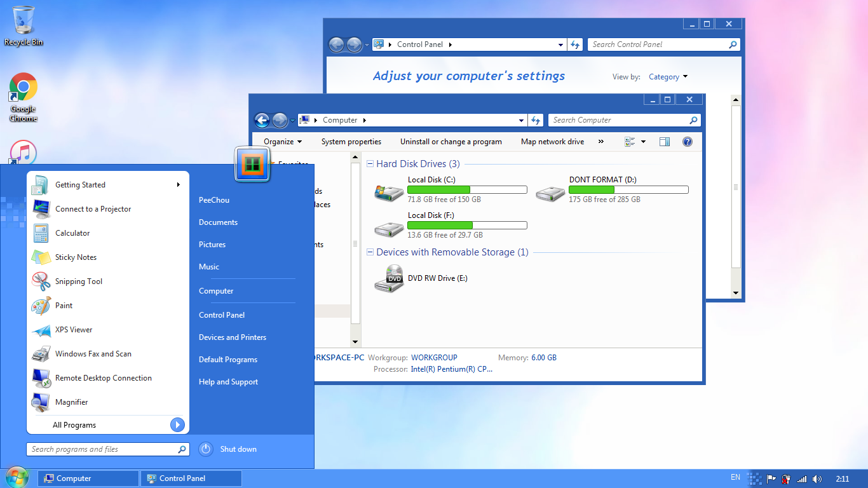Click the Change your view icon
868x488 pixels.
tap(630, 142)
